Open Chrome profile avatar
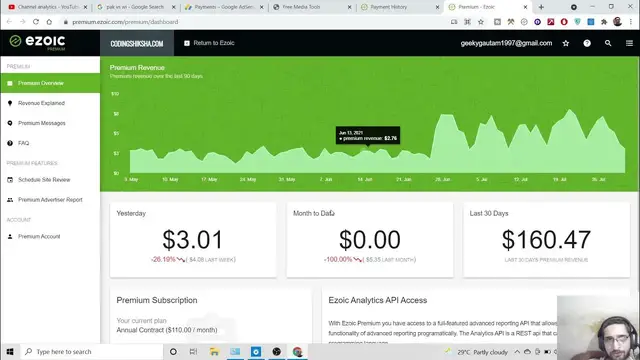Viewport: 640px width, 360px height. pyautogui.click(x=618, y=22)
